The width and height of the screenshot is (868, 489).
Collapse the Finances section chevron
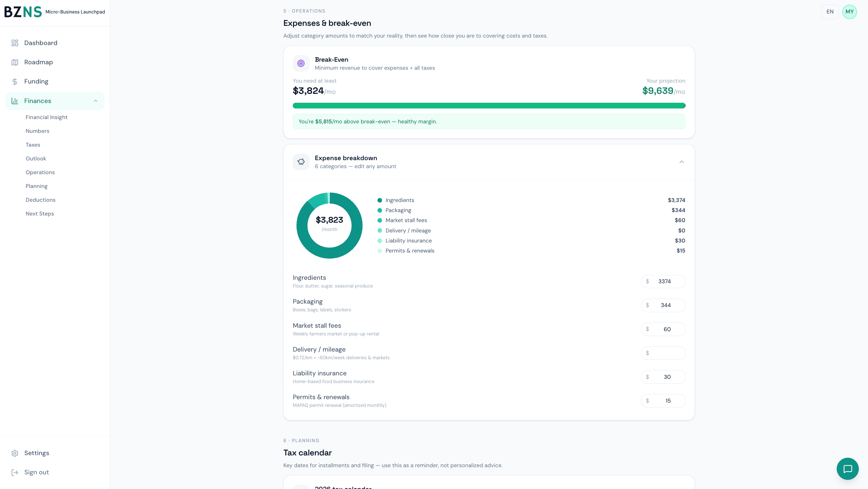click(95, 101)
